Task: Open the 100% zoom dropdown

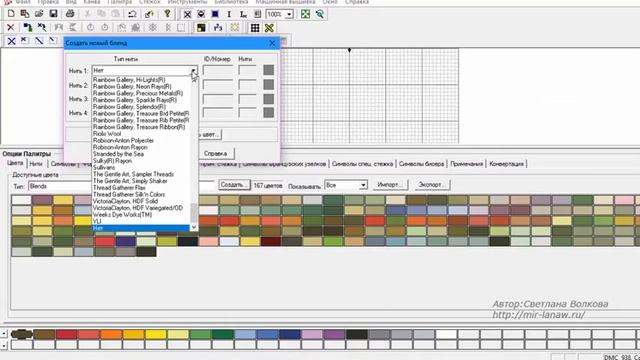Action: coord(289,14)
